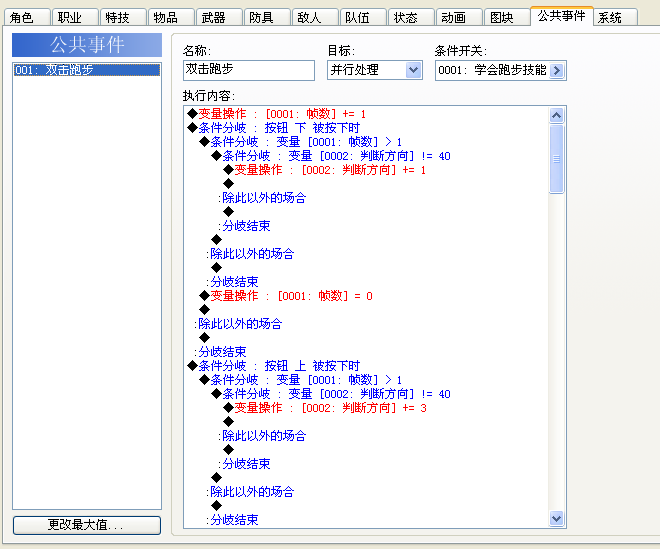Switch to the 角色 tab

pos(27,17)
